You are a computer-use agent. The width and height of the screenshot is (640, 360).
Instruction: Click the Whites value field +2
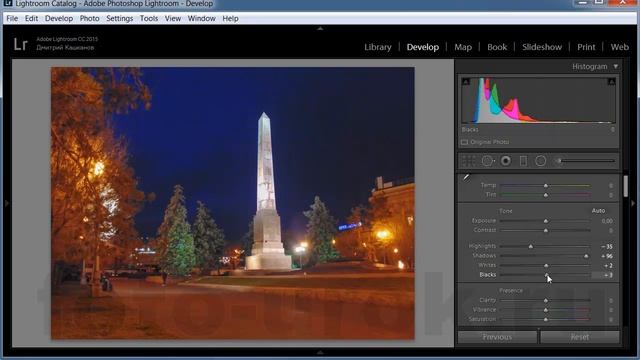608,266
